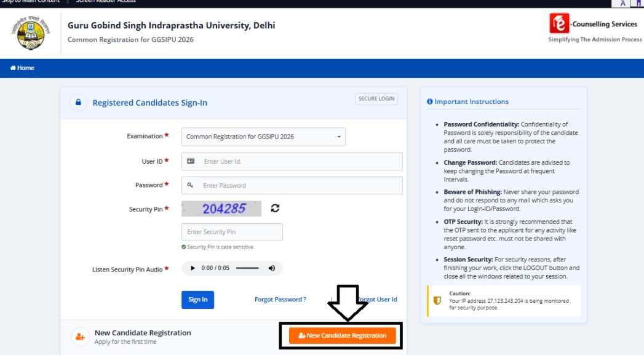The width and height of the screenshot is (644, 355).
Task: Focus the Enter Security Pin field
Action: [x=232, y=232]
